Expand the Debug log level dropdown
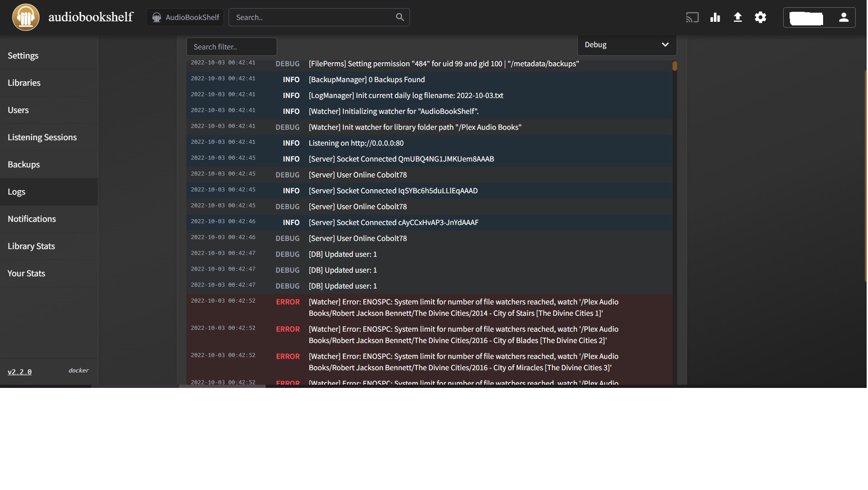868x490 pixels. point(627,45)
